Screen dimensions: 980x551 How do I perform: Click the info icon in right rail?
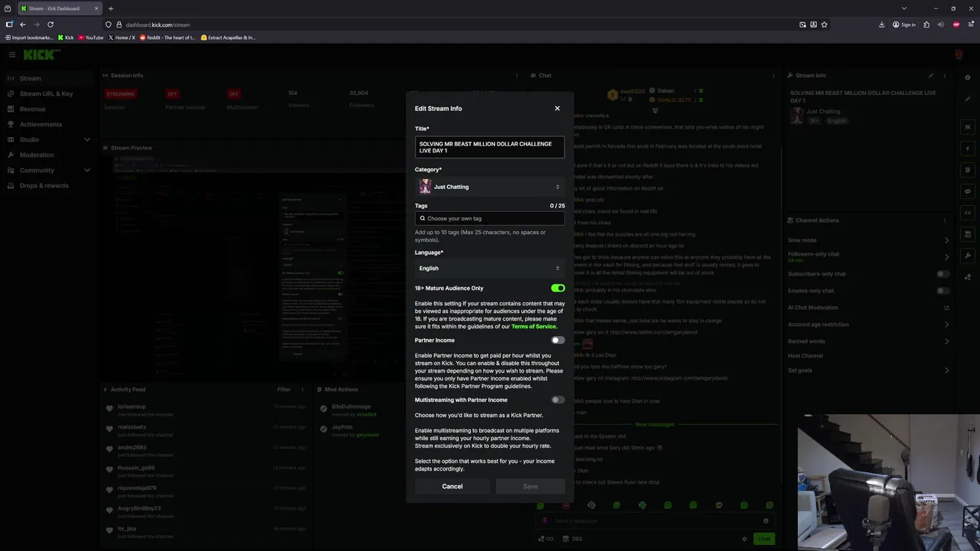point(968,78)
